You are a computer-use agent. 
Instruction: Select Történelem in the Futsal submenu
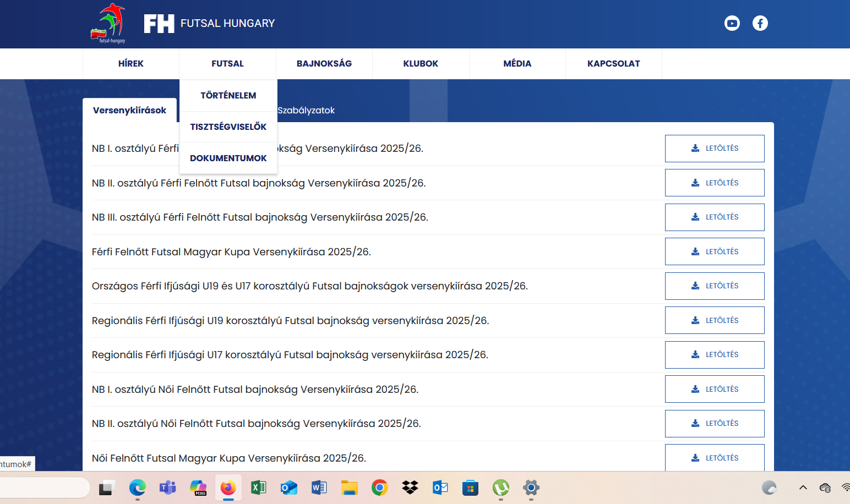click(x=228, y=95)
